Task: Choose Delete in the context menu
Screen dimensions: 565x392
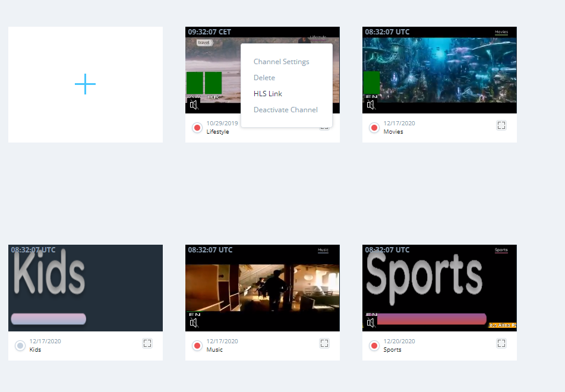Action: (x=264, y=78)
